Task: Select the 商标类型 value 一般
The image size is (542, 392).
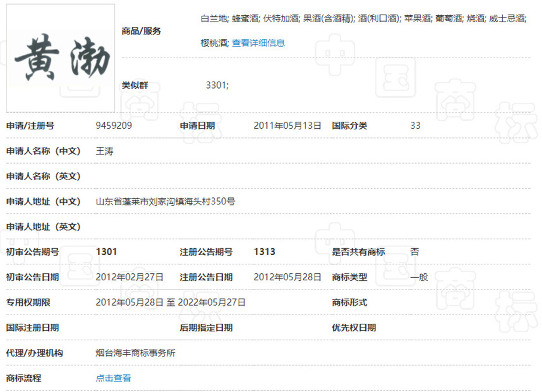Action: click(419, 277)
